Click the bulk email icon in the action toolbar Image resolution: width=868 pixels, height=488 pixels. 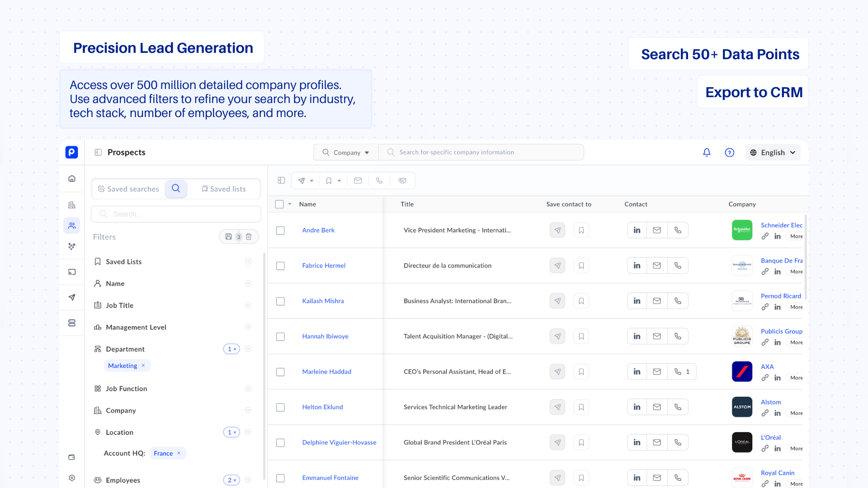tap(358, 180)
